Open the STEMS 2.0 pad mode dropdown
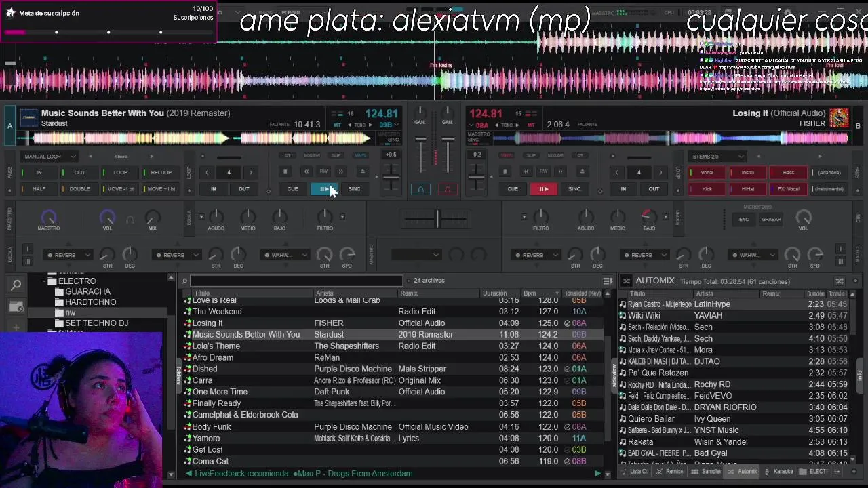The width and height of the screenshot is (868, 488). pos(717,157)
